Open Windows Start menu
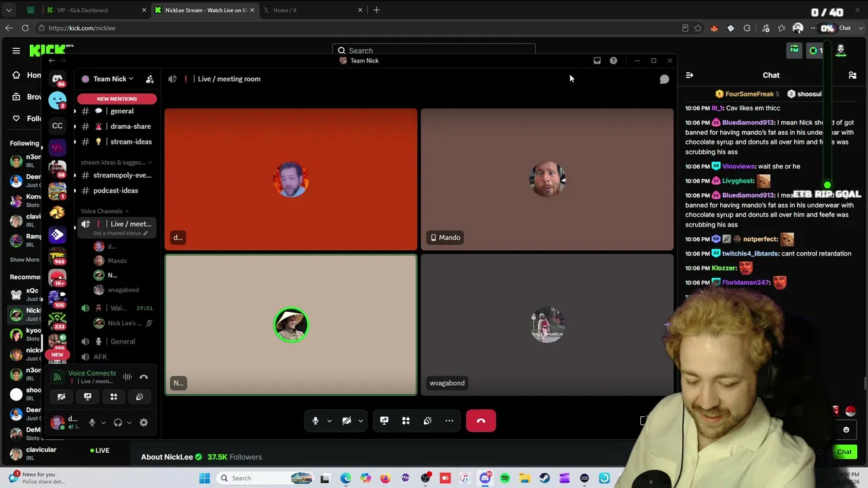The height and width of the screenshot is (488, 868). (x=204, y=479)
